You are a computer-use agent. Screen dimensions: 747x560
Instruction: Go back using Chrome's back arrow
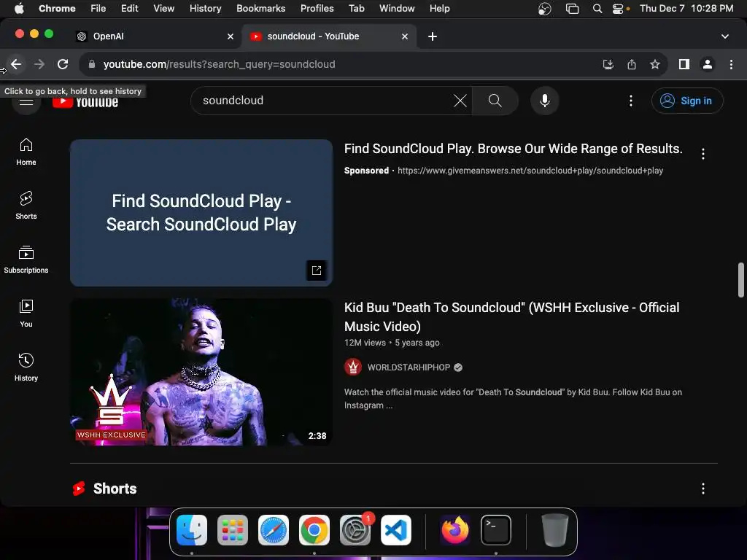point(16,64)
